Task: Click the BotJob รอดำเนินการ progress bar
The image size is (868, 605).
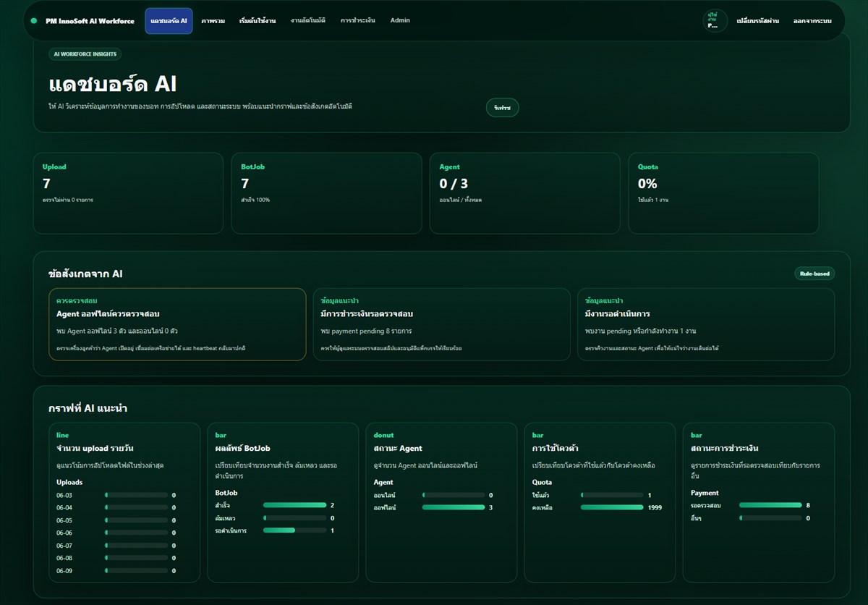Action: (294, 530)
